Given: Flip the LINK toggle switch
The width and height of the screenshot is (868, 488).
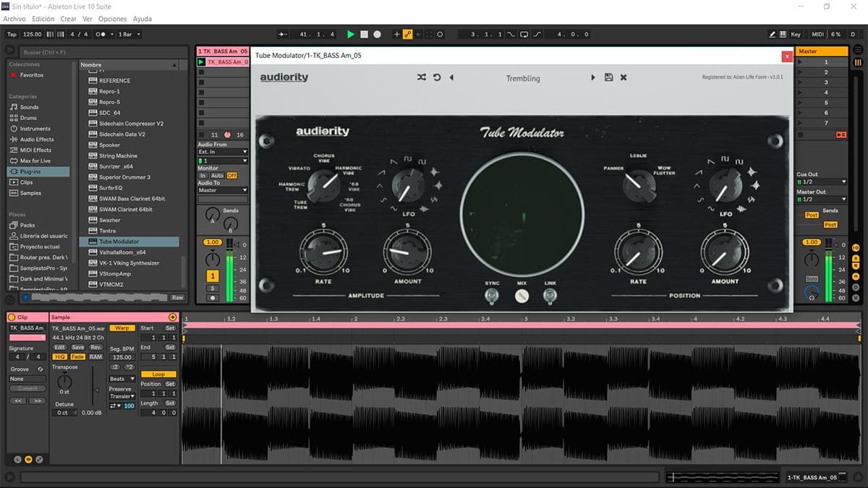Looking at the screenshot, I should pos(550,295).
